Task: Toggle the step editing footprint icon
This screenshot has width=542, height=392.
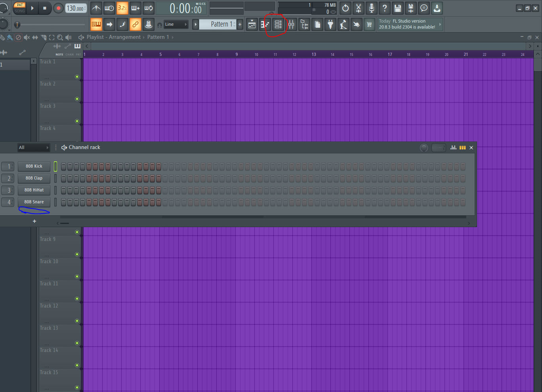Action: point(122,25)
